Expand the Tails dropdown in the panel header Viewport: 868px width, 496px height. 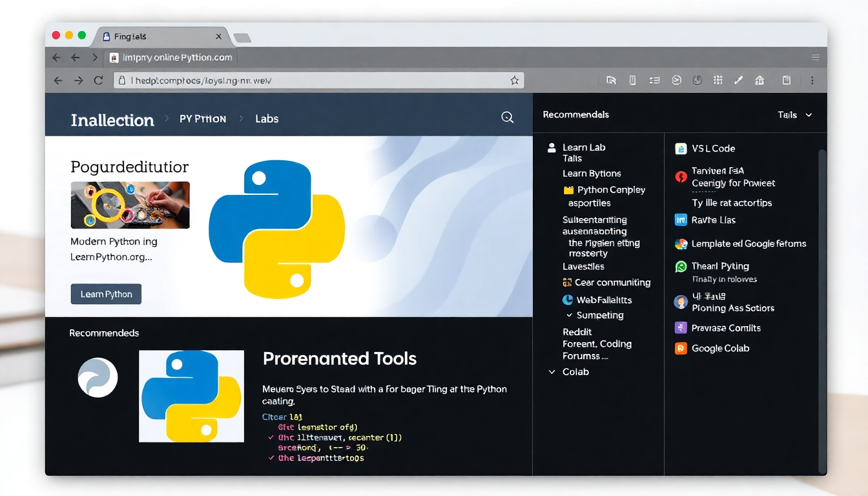point(795,115)
